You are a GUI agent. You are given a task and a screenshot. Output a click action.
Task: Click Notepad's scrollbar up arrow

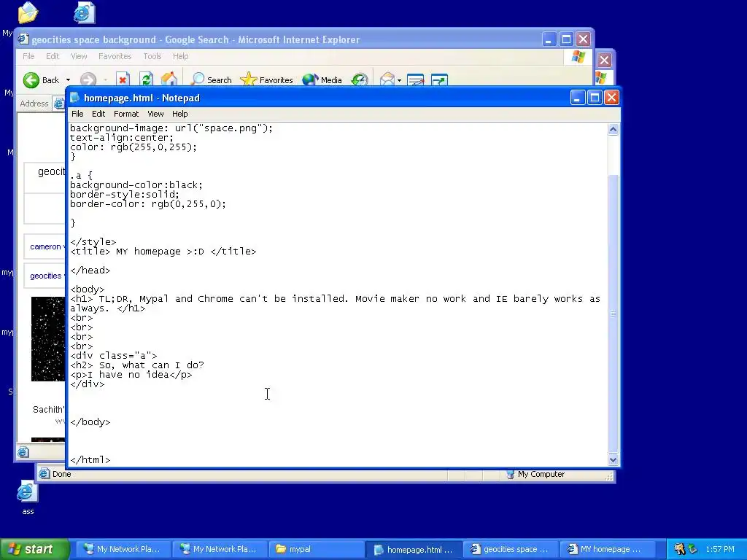click(x=613, y=129)
